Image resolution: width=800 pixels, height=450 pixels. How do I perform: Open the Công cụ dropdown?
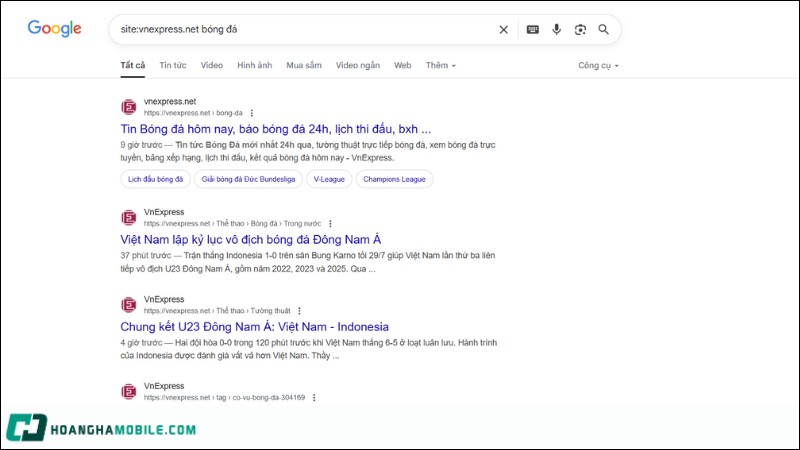tap(598, 65)
